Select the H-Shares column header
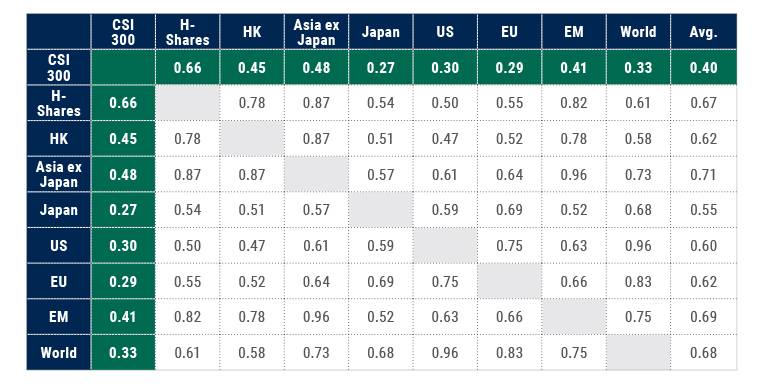The height and width of the screenshot is (386, 770). pyautogui.click(x=188, y=32)
